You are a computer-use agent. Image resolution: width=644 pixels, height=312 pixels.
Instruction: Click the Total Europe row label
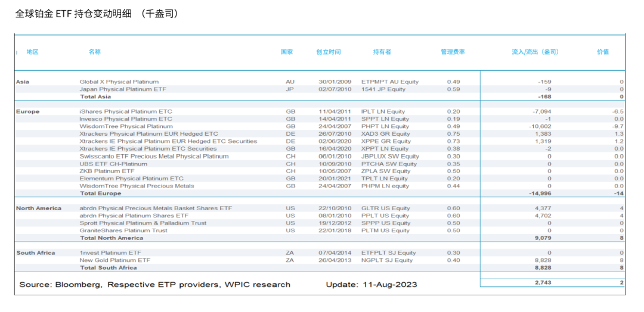[x=101, y=194]
